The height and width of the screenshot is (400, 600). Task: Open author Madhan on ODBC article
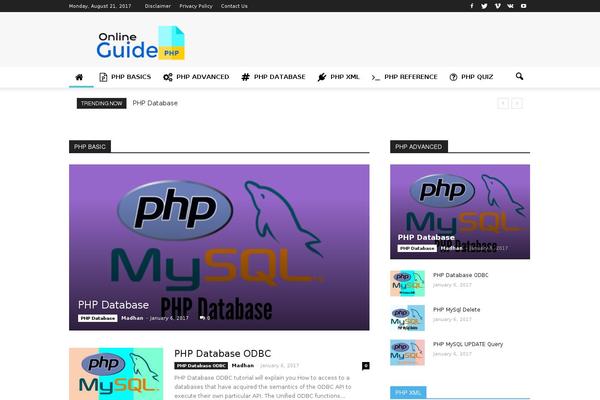pyautogui.click(x=243, y=366)
